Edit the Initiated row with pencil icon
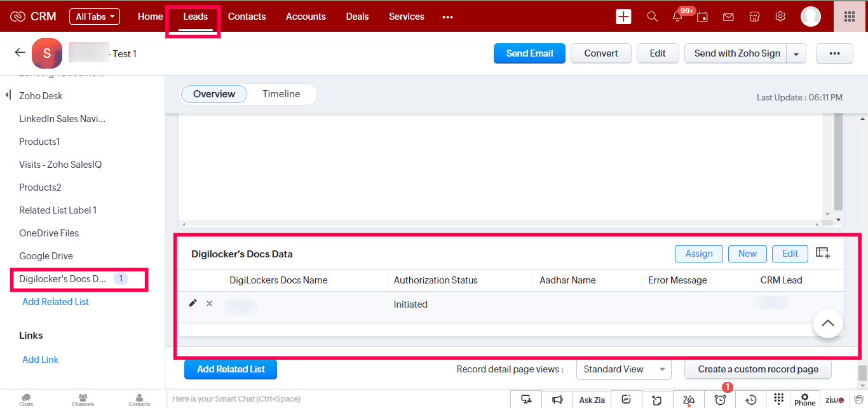Viewport: 868px width, 408px height. [x=193, y=303]
